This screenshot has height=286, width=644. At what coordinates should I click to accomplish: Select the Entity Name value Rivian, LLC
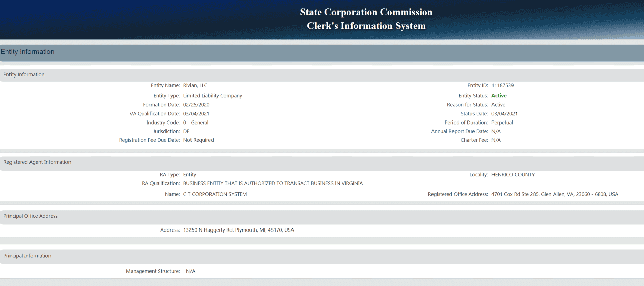195,85
